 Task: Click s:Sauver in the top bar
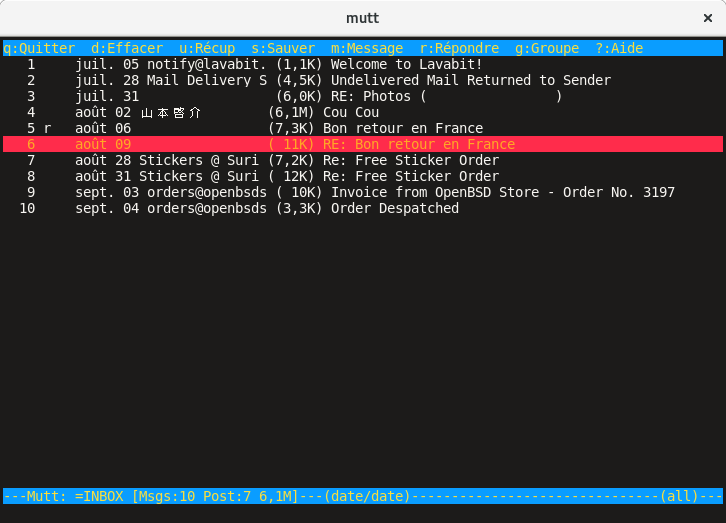click(x=283, y=48)
